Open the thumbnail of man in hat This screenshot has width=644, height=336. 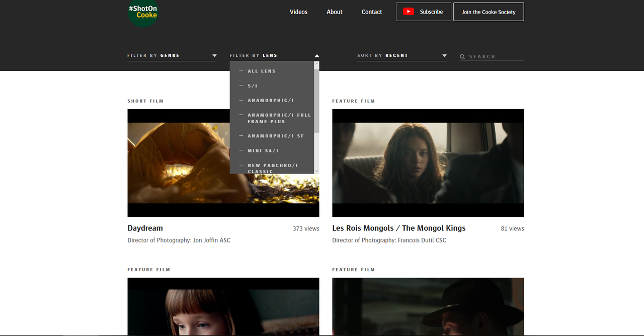[428, 307]
